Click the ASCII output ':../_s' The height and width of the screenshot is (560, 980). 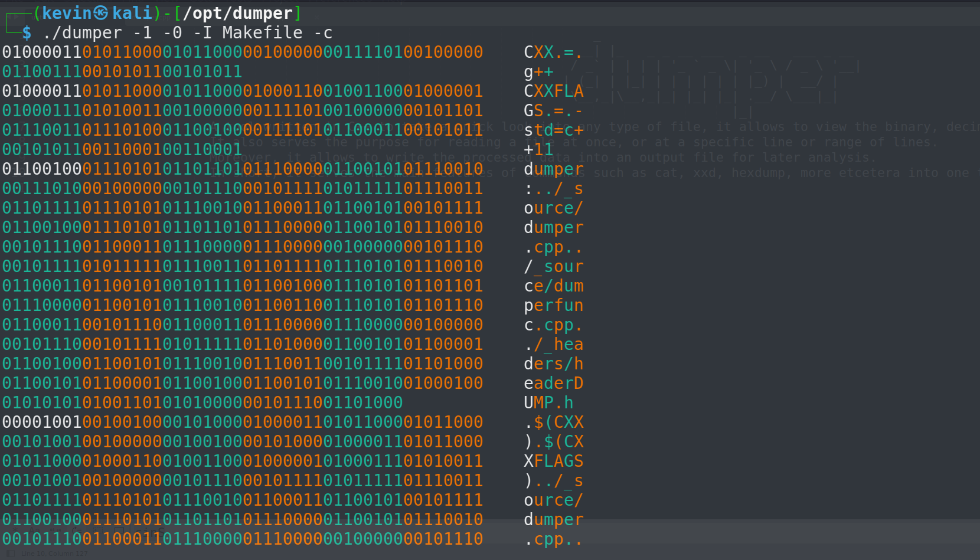click(553, 188)
